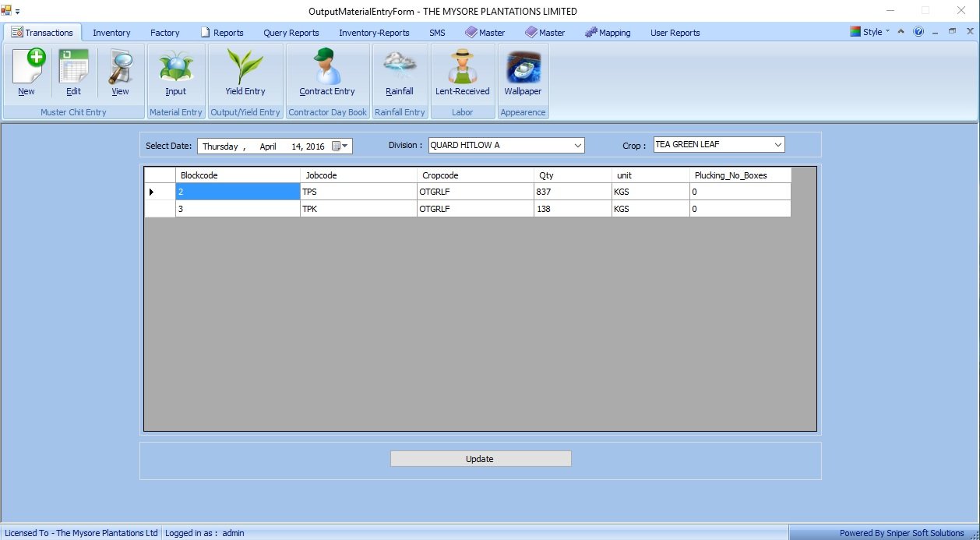Viewport: 980px width, 540px height.
Task: Expand the Division dropdown list
Action: tap(577, 146)
